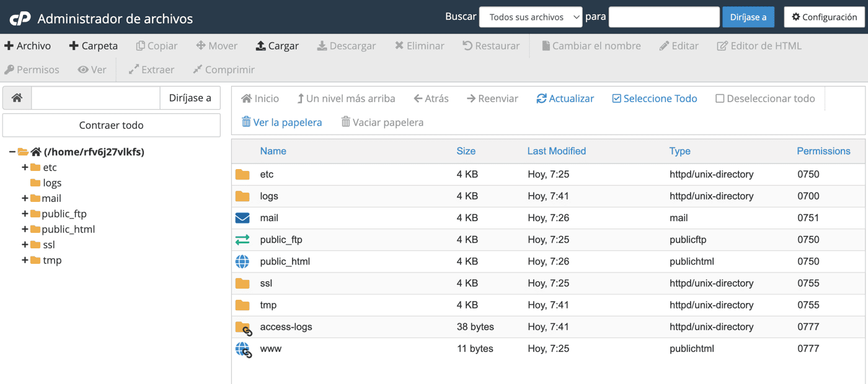The width and height of the screenshot is (868, 384).
Task: Click the Editar toolbar button
Action: 679,46
